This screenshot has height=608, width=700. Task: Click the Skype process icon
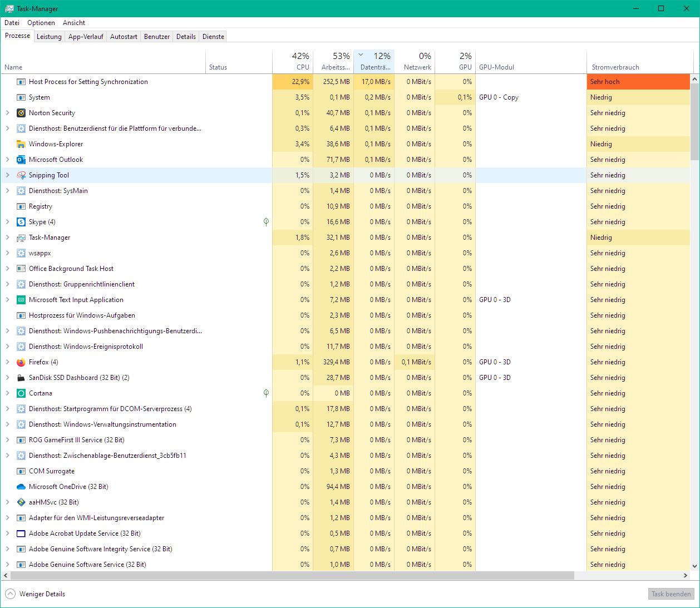click(21, 222)
